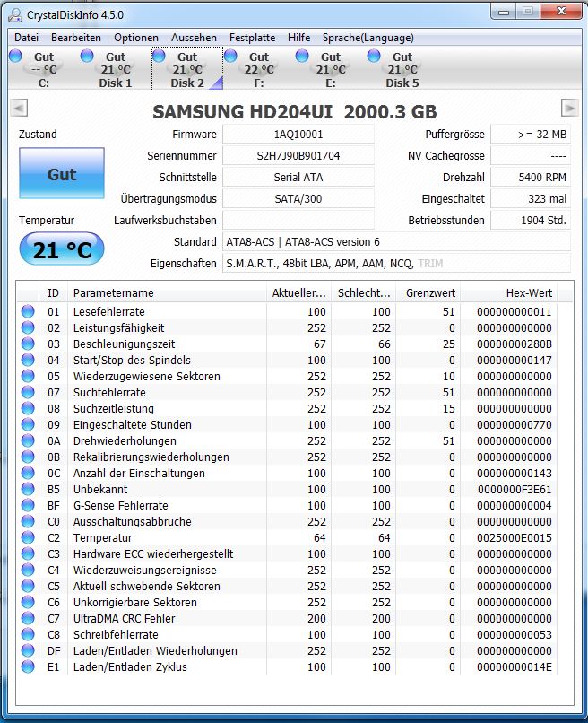Click status icon of Unbekannt B5 row

pos(28,489)
